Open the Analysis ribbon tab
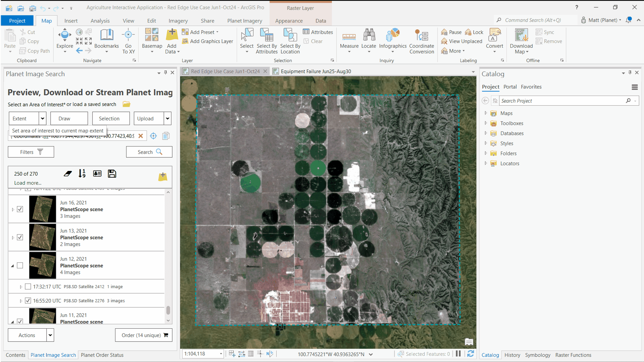Image resolution: width=644 pixels, height=362 pixels. tap(100, 21)
